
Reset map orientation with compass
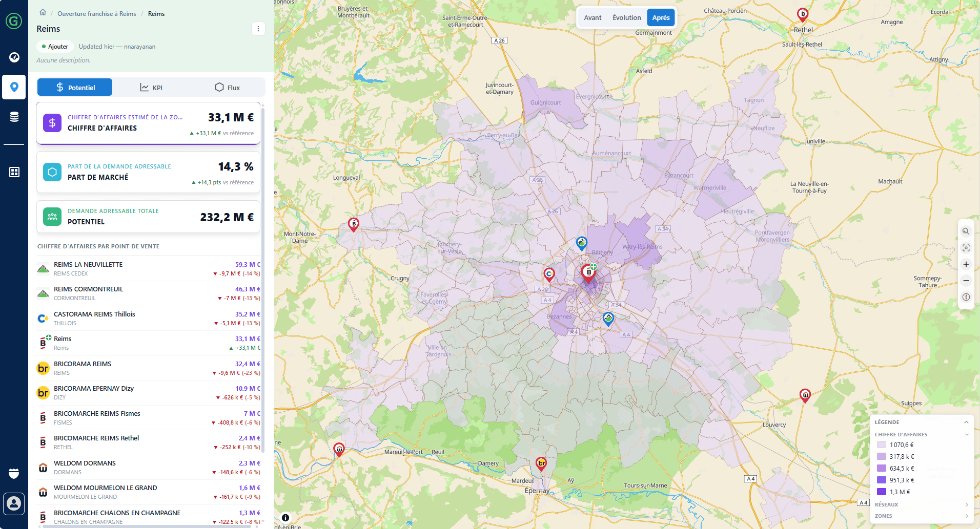click(966, 297)
